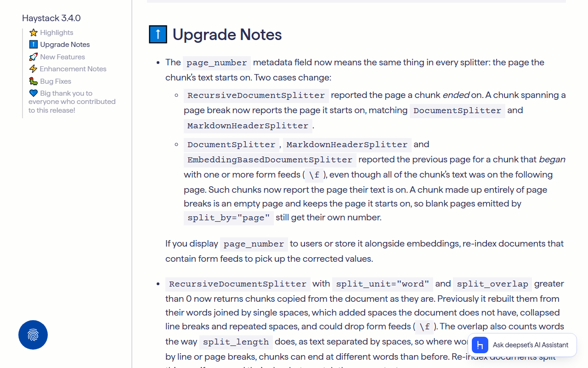Viewport: 588px width, 368px height.
Task: Click the blue heart icon in sidebar
Action: tap(33, 93)
